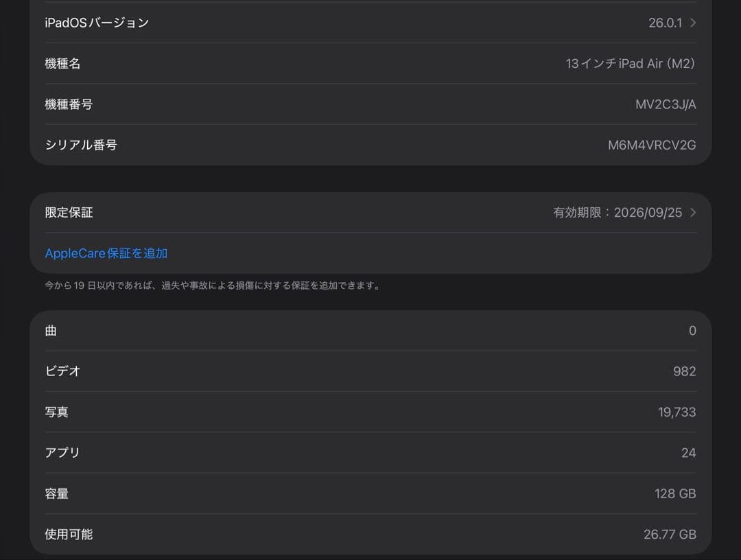741x560 pixels.
Task: Select the ビデオ row showing 982
Action: [370, 371]
